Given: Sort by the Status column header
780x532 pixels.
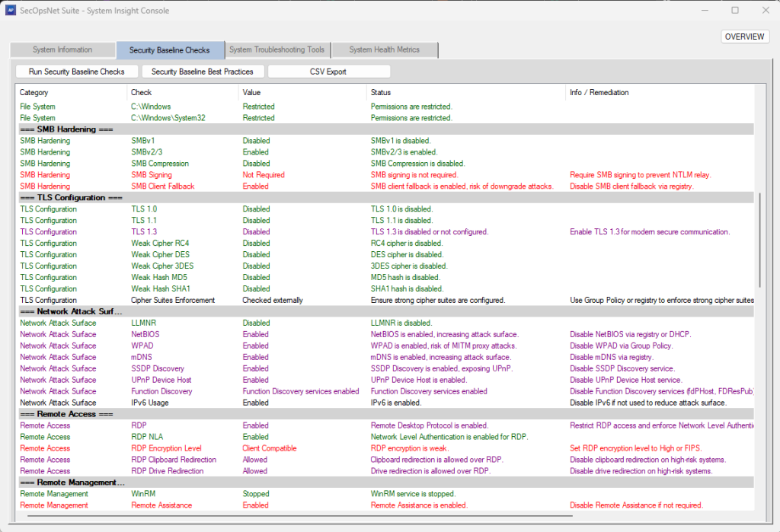Looking at the screenshot, I should 381,93.
